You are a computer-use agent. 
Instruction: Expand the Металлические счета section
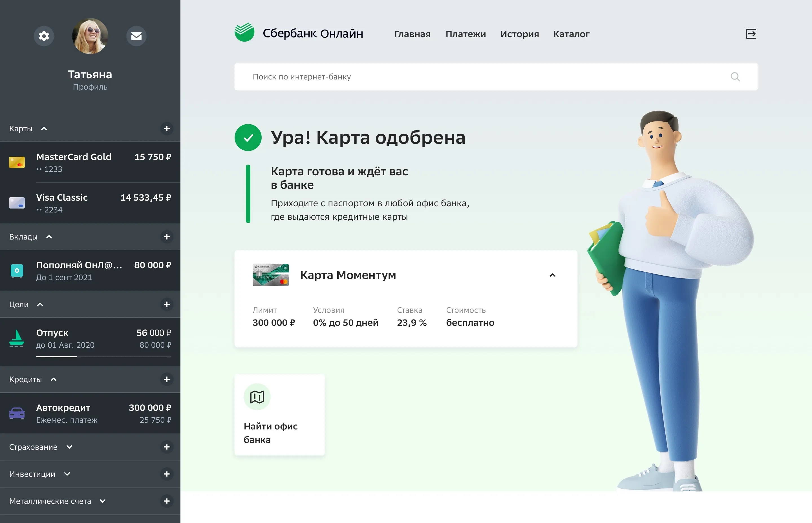click(x=103, y=501)
